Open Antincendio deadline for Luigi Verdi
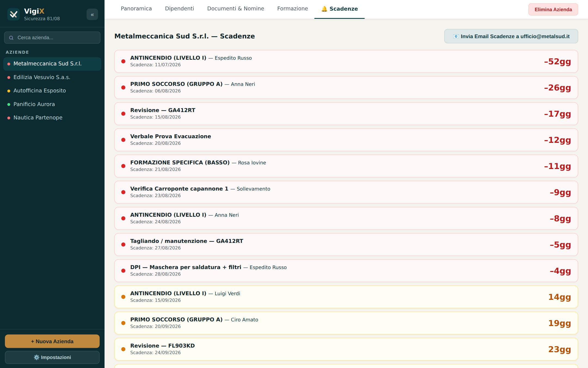 click(x=346, y=297)
